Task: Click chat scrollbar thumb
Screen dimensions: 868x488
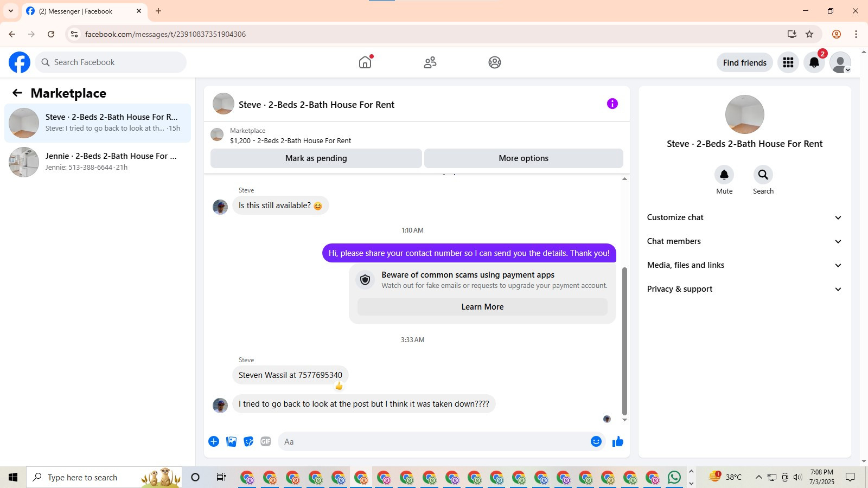Action: (624, 341)
